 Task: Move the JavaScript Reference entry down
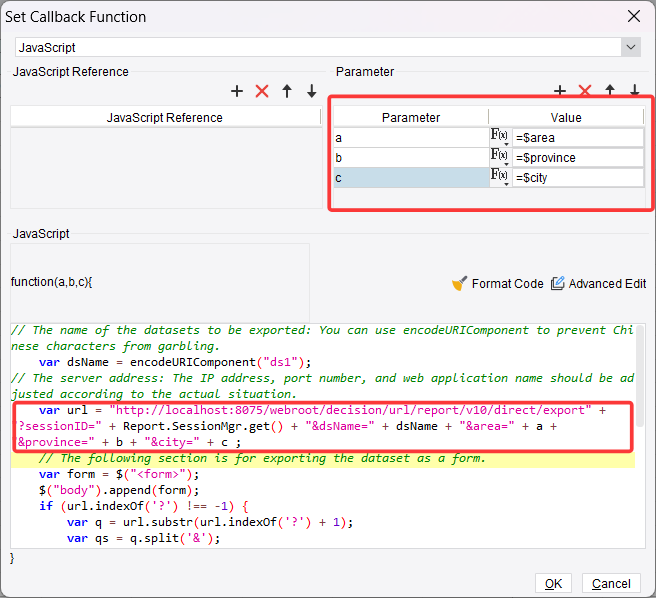tap(312, 91)
